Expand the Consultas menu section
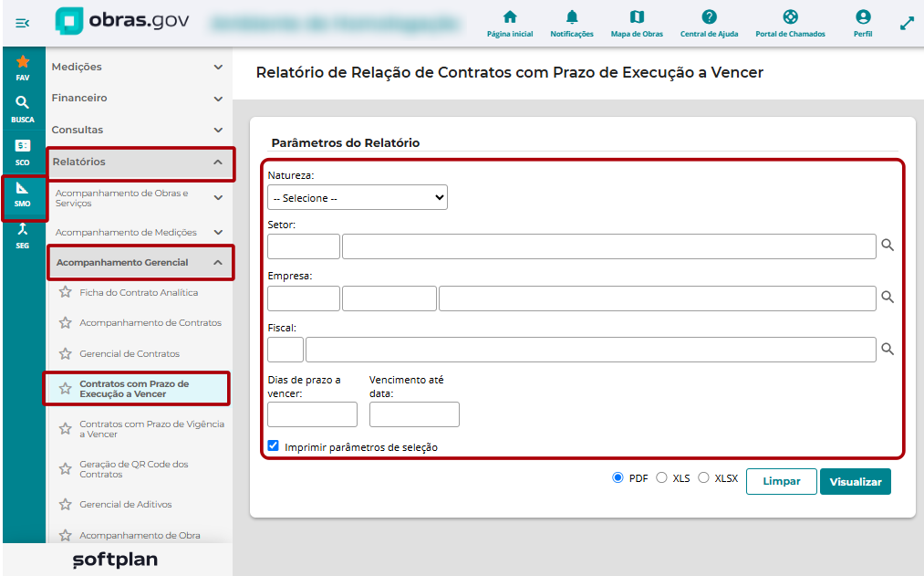Screen dimensions: 924x576 pos(139,130)
